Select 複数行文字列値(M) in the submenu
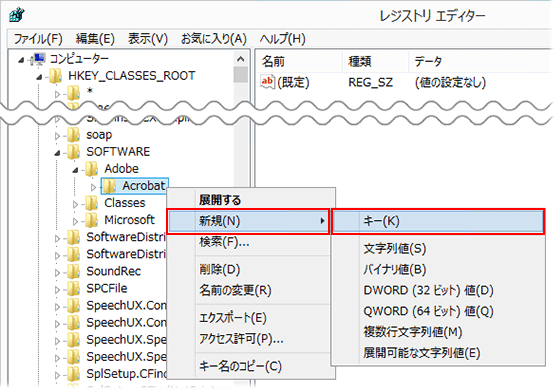 [x=438, y=333]
